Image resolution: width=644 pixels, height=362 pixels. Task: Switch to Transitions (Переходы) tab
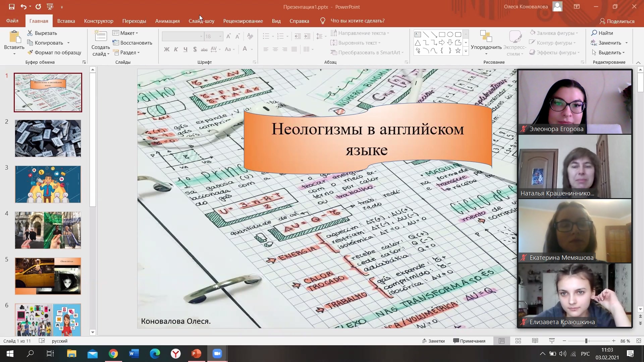pos(134,21)
